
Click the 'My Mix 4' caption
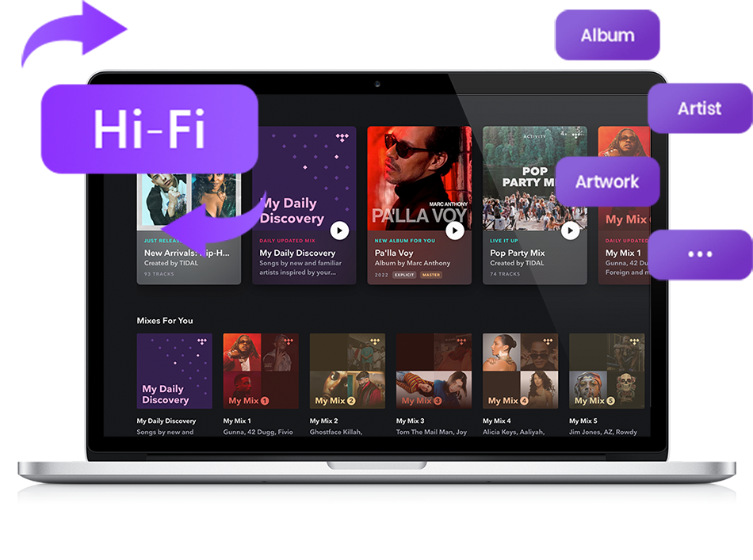click(496, 421)
